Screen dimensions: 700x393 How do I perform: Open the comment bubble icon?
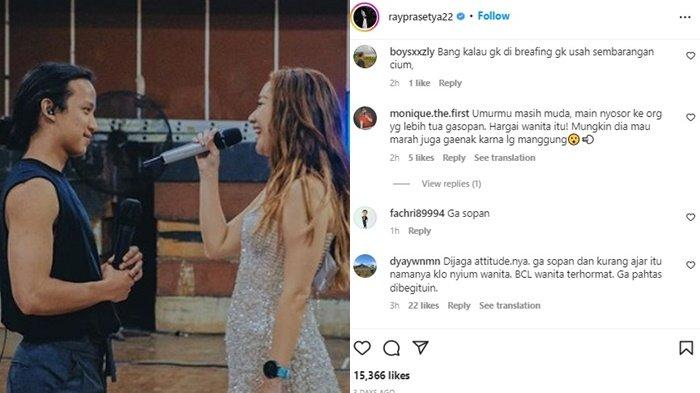pos(392,348)
